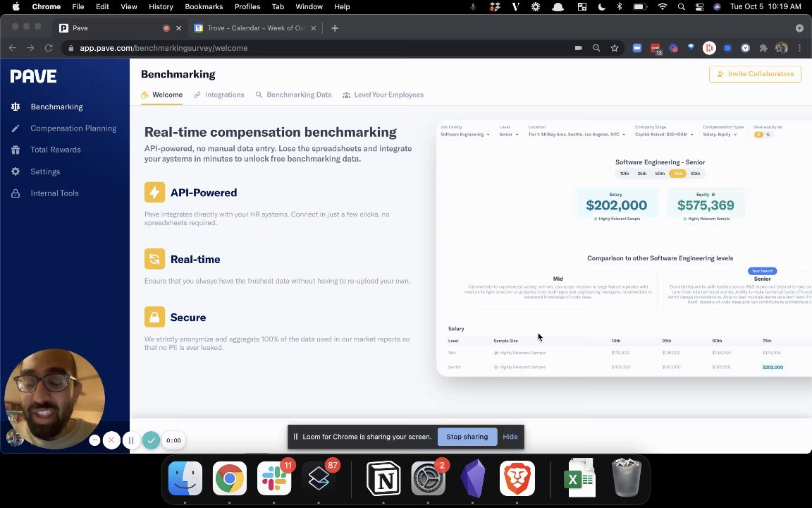Viewport: 812px width, 508px height.
Task: Click the Senior row $202,000 cell
Action: click(773, 367)
